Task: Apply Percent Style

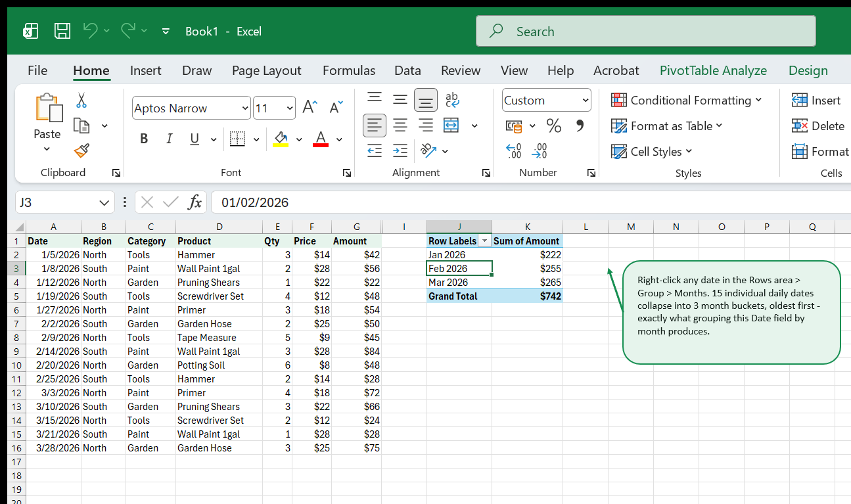Action: pos(554,126)
